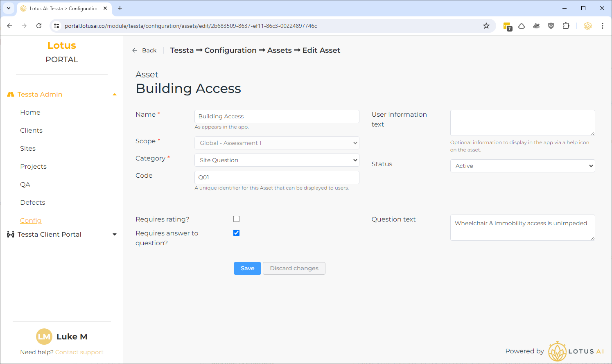Save the asset changes
The image size is (612, 364).
pyautogui.click(x=247, y=268)
